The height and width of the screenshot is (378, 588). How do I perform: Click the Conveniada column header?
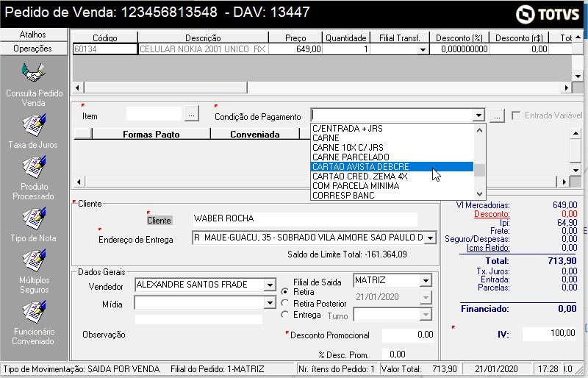255,134
